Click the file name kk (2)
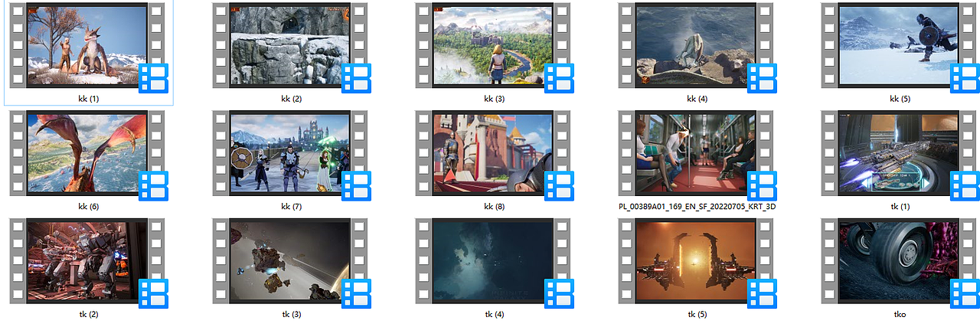The width and height of the screenshot is (980, 327). (x=292, y=99)
